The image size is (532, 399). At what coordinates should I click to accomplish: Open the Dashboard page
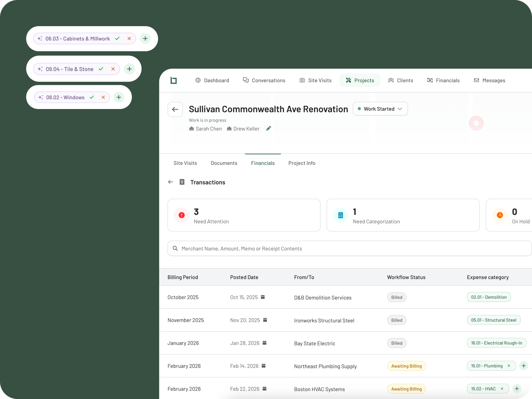click(212, 80)
